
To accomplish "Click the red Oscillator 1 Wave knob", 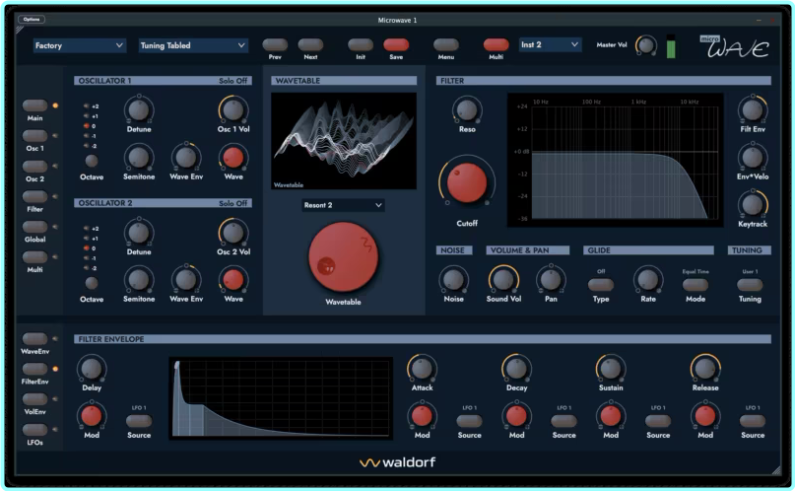I will [233, 157].
